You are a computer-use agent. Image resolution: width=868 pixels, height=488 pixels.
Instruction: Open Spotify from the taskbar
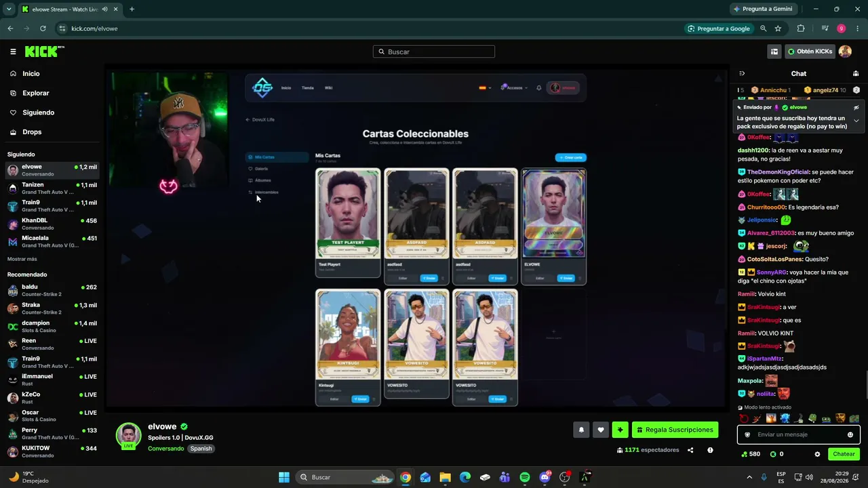tap(525, 477)
